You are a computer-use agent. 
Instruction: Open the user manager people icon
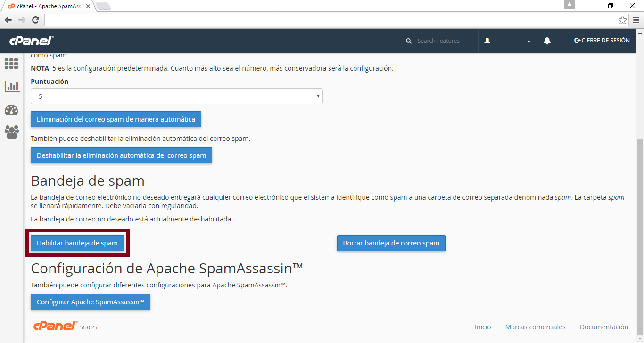12,131
